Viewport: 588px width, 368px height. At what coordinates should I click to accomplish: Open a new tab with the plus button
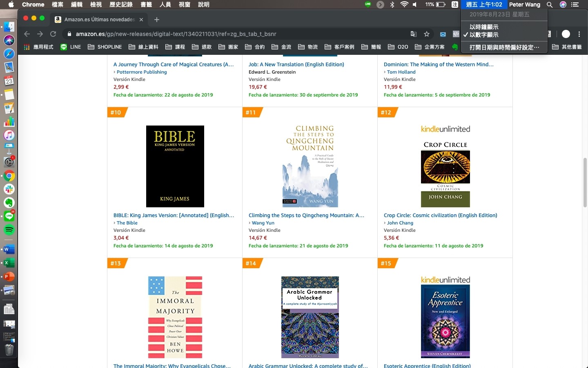(157, 19)
